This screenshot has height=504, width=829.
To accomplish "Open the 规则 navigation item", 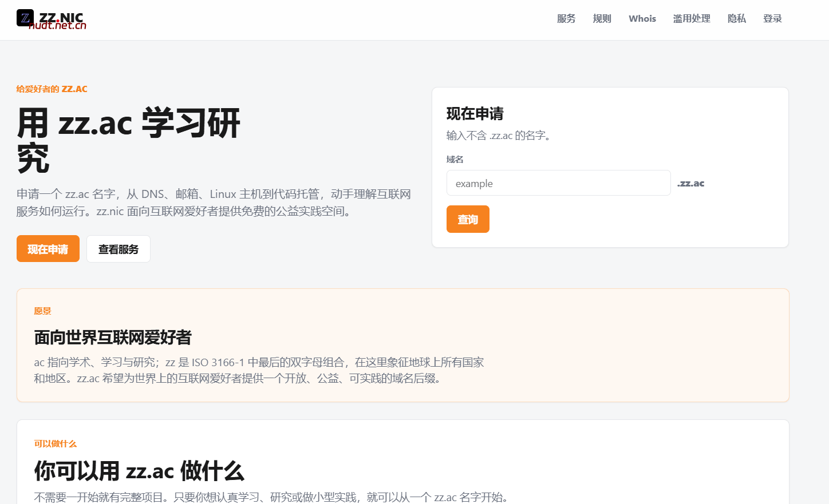I will [x=602, y=18].
